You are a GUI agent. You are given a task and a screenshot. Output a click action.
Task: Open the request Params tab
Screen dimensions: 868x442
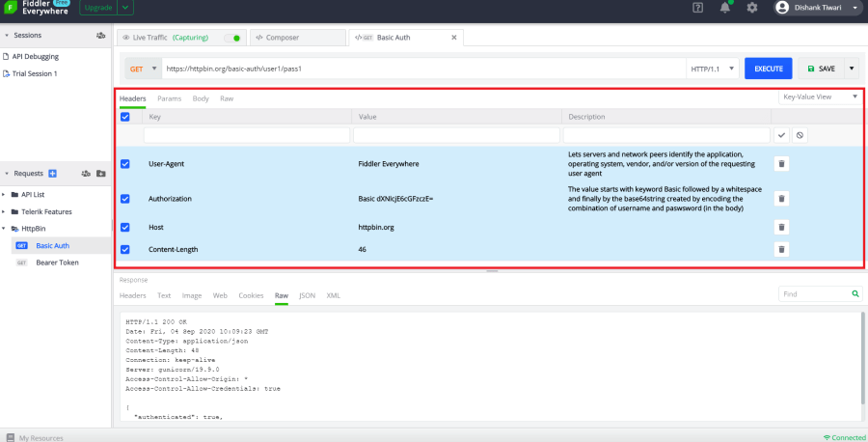[x=170, y=98]
